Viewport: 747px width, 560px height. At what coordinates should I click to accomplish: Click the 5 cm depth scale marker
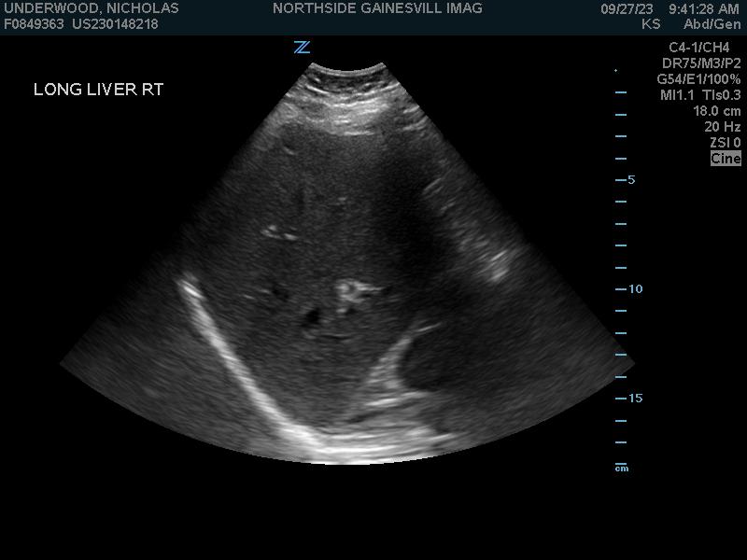click(631, 179)
